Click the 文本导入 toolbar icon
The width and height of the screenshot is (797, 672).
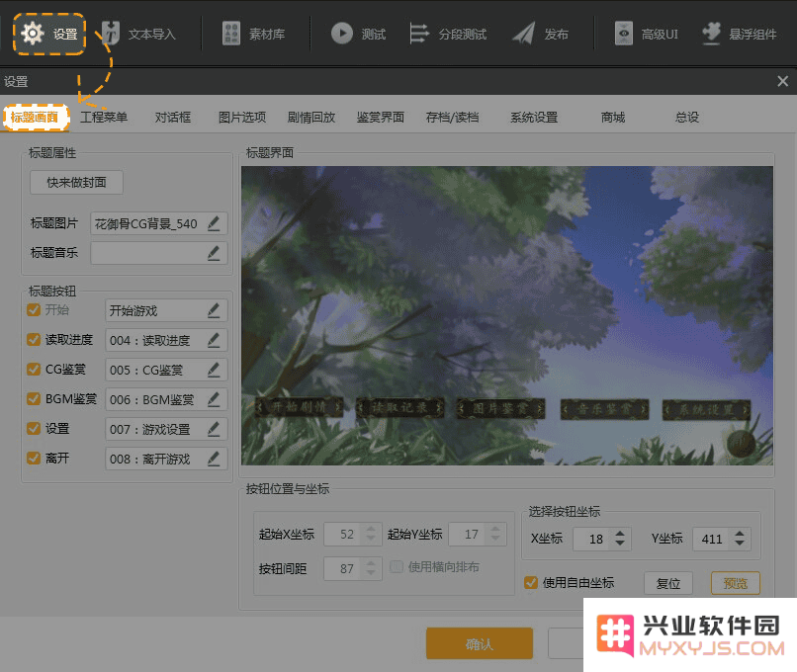(111, 34)
